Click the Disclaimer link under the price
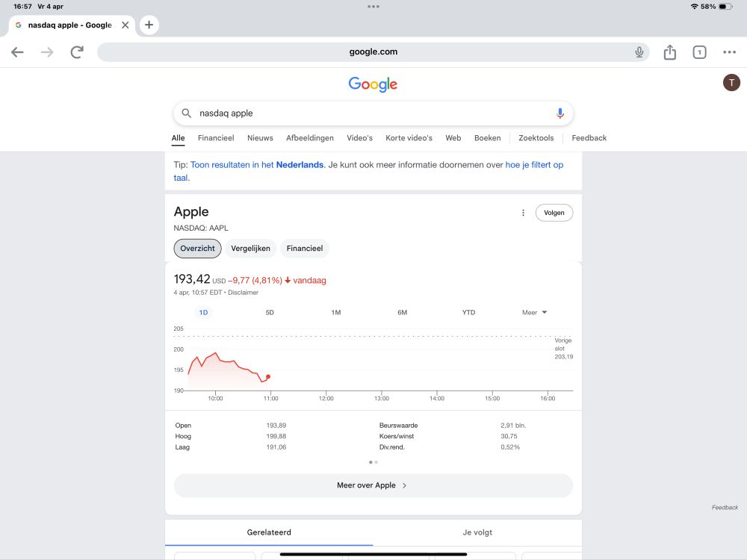Viewport: 747px width, 560px height. point(243,293)
